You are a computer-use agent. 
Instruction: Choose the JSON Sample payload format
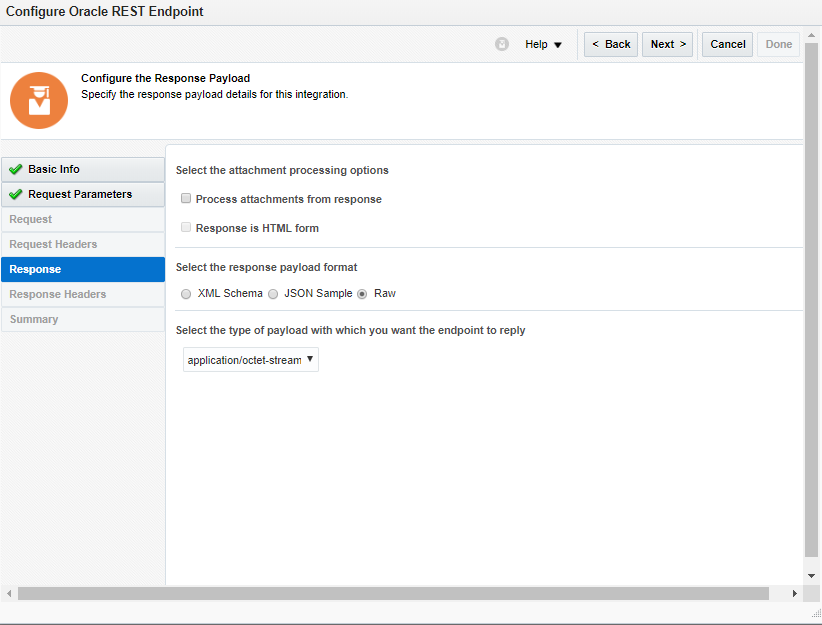[273, 294]
